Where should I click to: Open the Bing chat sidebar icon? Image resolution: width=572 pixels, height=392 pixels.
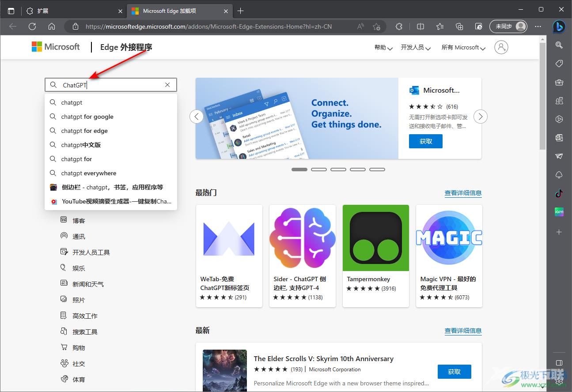(x=559, y=26)
